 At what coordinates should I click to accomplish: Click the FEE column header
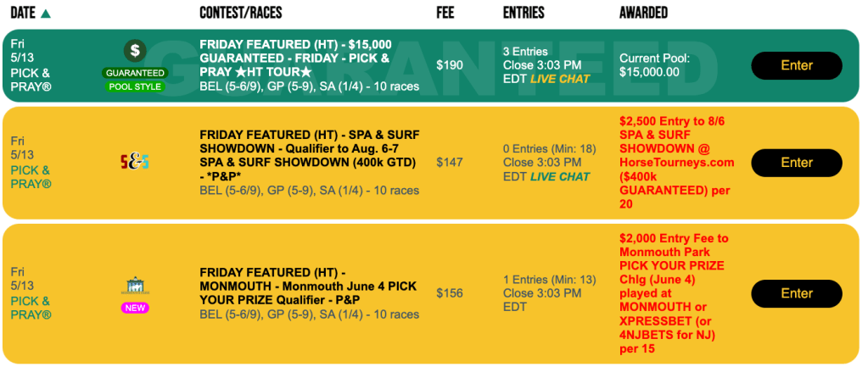[445, 13]
